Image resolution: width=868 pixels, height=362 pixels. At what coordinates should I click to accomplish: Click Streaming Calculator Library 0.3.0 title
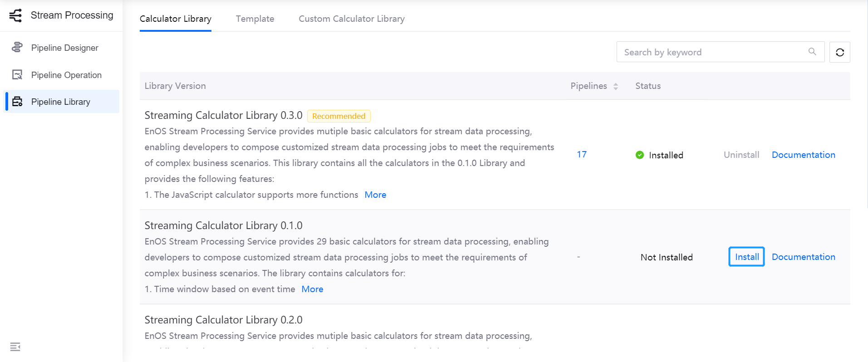224,115
